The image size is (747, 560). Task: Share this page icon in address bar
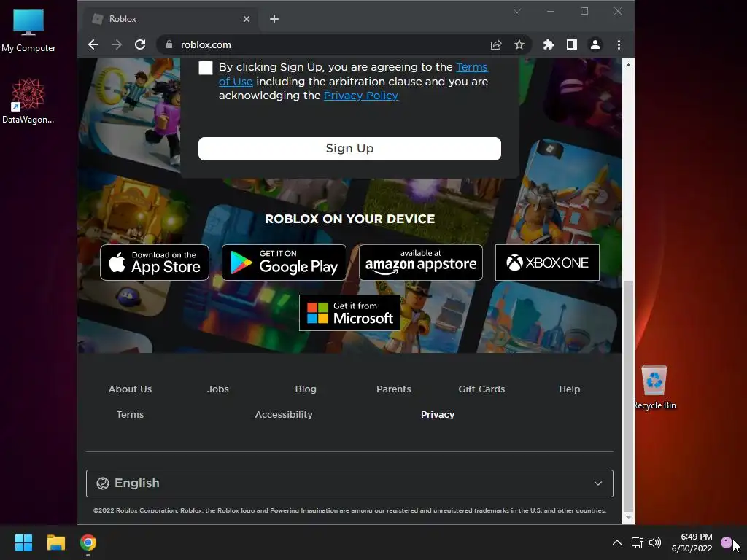496,44
